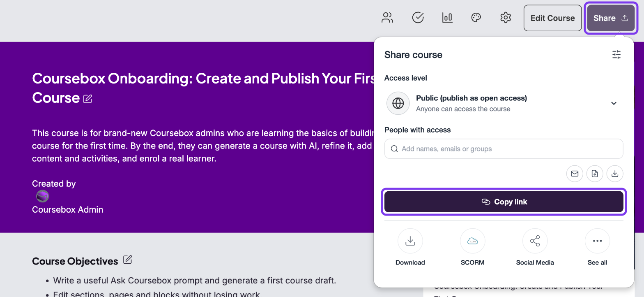
Task: Click the course description paragraph
Action: click(203, 146)
